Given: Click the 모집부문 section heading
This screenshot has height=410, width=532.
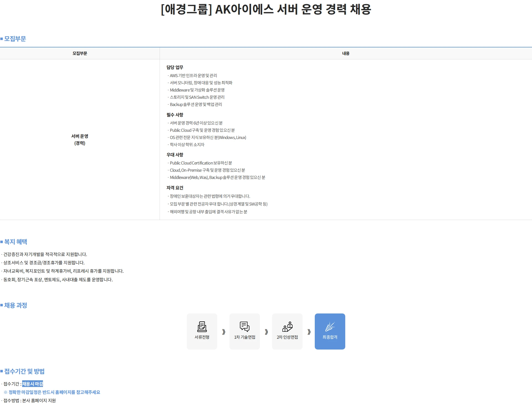Looking at the screenshot, I should click(x=15, y=39).
